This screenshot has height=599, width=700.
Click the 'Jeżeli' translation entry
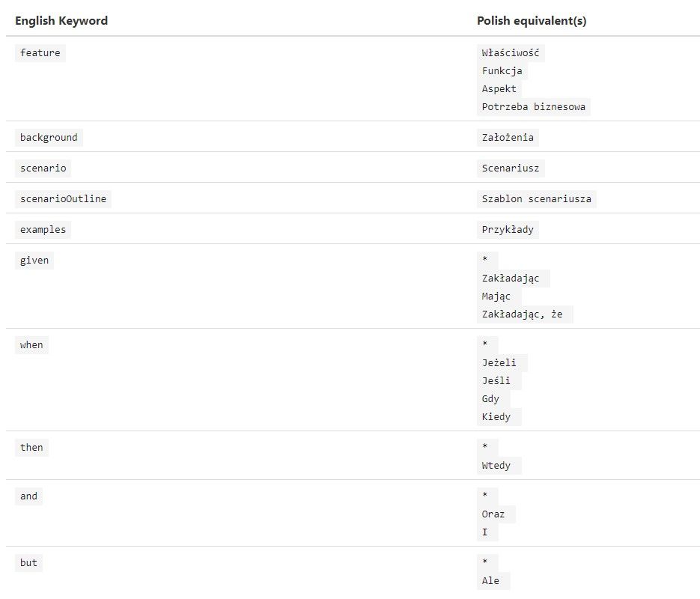pos(500,363)
